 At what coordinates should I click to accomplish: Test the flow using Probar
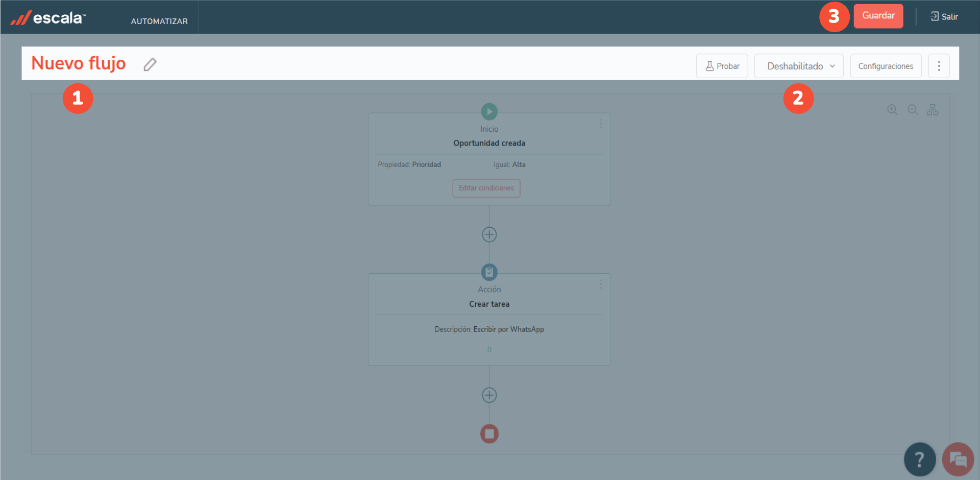tap(722, 66)
